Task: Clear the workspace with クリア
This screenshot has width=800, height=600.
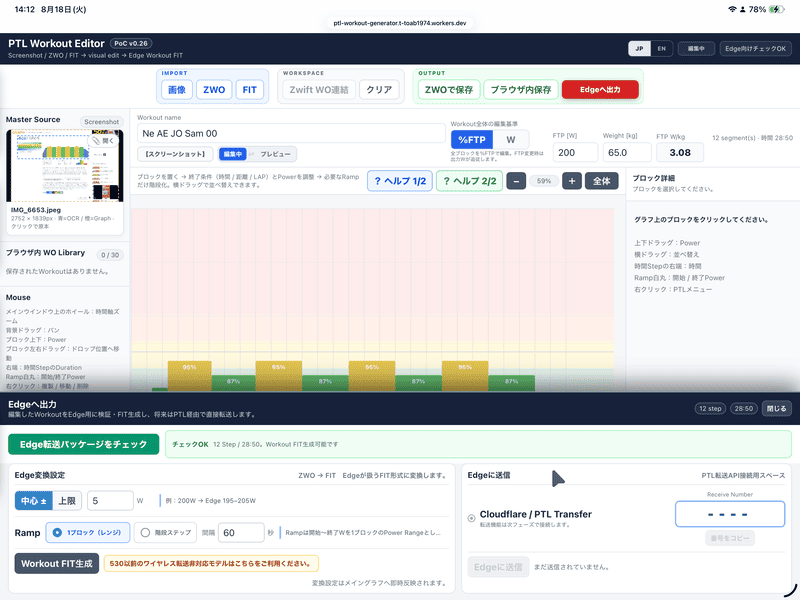Action: (x=379, y=90)
